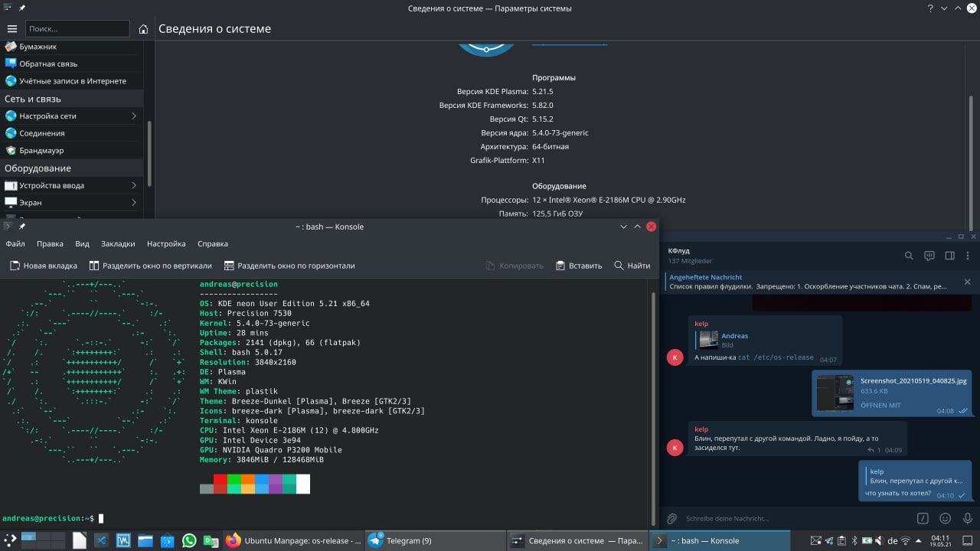Focus the Поиск search field in System Settings

coord(77,28)
